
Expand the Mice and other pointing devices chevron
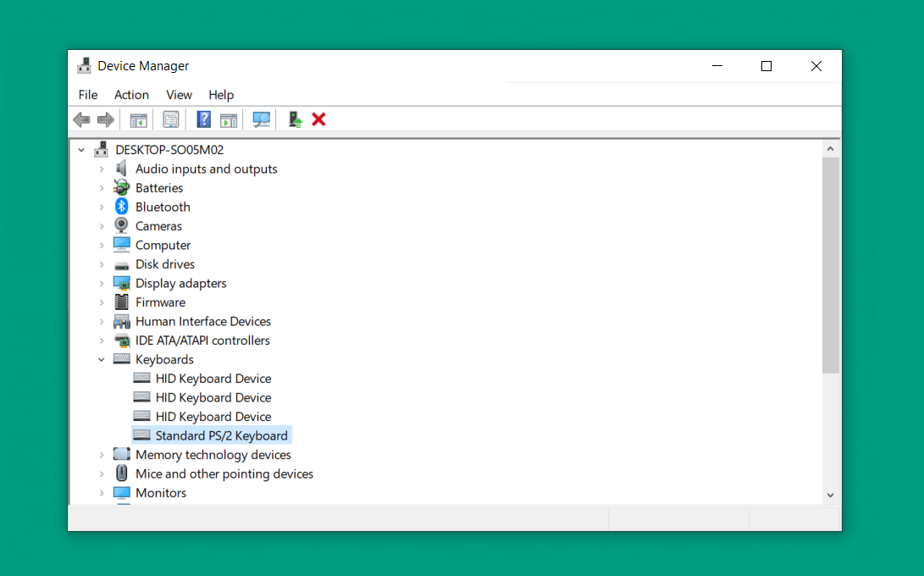[102, 474]
